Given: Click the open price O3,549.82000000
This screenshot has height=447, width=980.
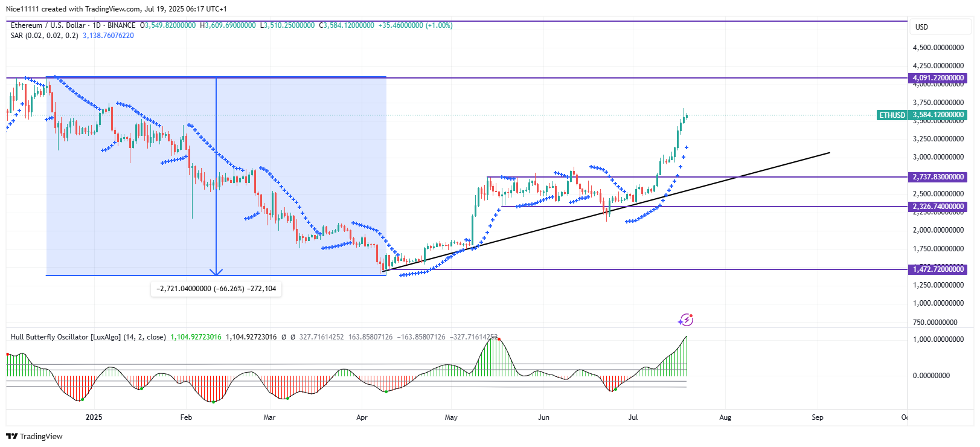Looking at the screenshot, I should click(x=168, y=25).
